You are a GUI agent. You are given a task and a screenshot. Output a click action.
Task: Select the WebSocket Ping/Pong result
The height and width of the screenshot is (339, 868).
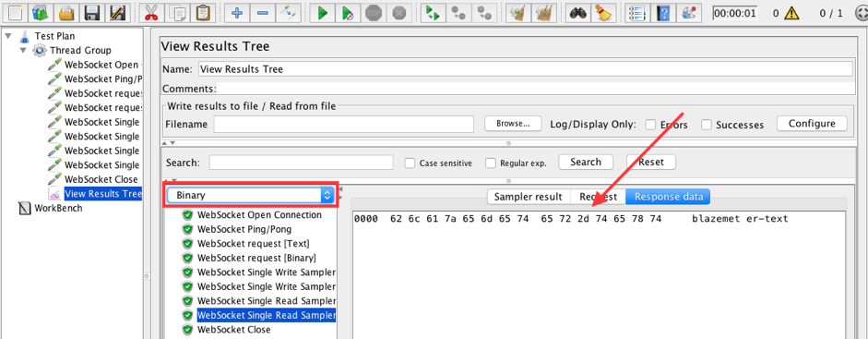244,229
